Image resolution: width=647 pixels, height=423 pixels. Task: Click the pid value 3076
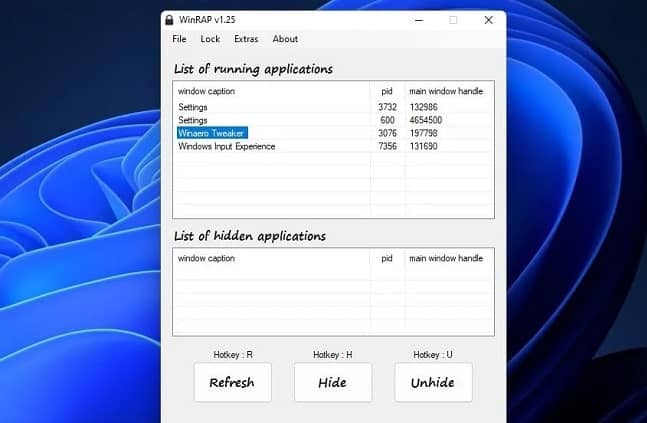[x=387, y=133]
